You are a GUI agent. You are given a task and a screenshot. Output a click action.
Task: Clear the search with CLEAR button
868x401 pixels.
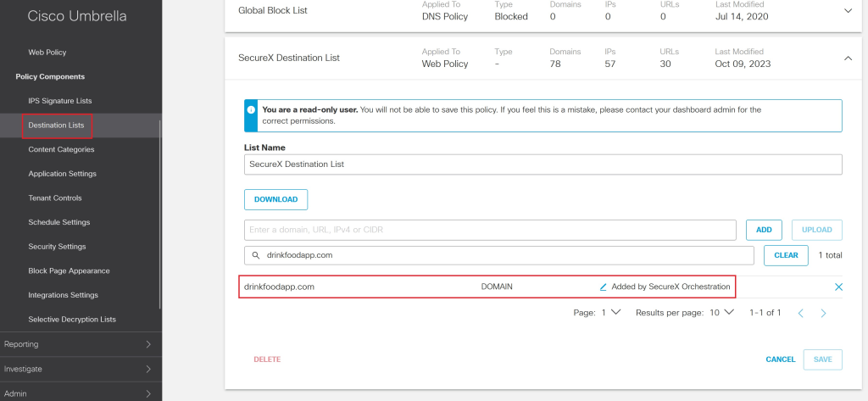point(786,255)
